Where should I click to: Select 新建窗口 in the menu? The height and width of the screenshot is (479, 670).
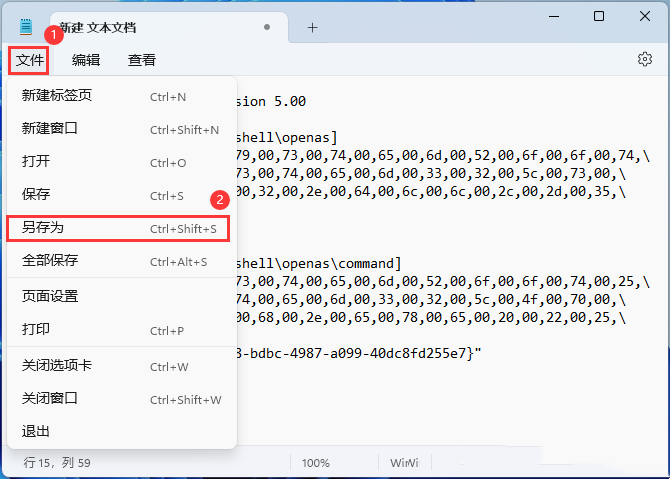[50, 129]
